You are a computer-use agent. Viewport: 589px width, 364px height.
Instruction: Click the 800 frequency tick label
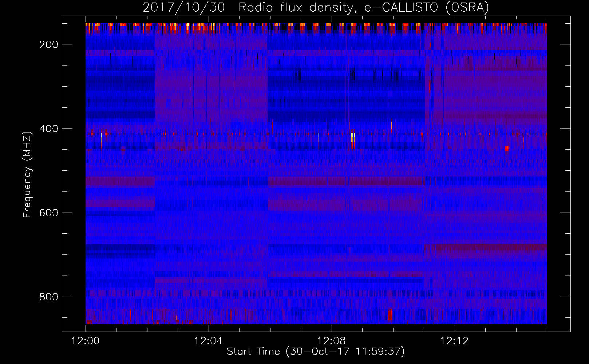[49, 297]
